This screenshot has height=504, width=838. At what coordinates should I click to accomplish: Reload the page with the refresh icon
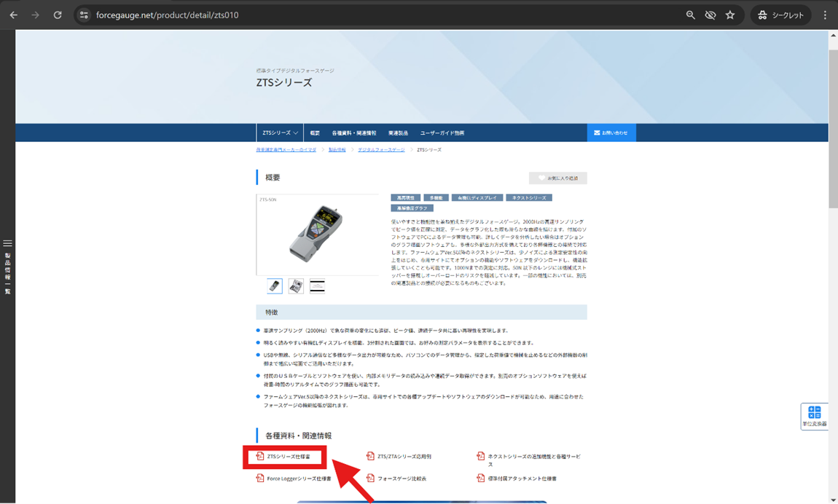[x=58, y=15]
